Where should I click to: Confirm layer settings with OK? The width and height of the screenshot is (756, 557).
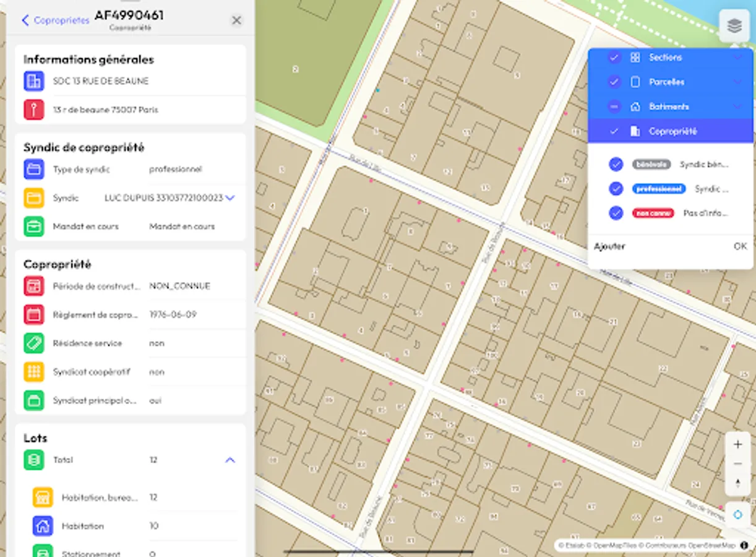click(x=740, y=246)
